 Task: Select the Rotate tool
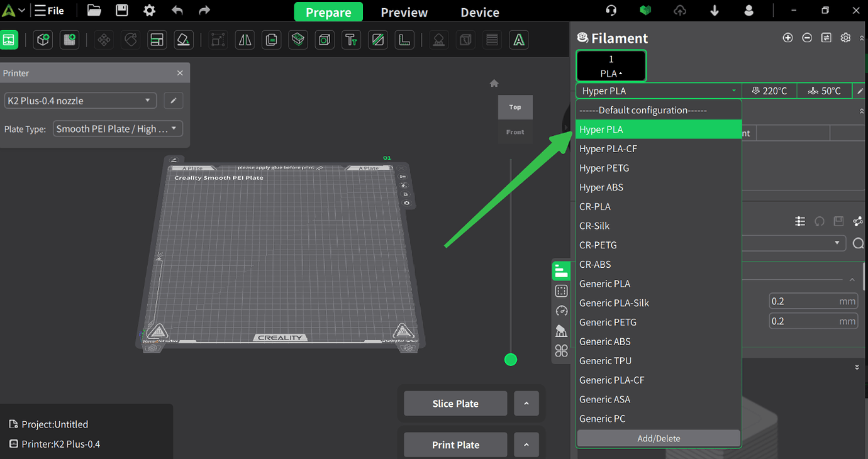(x=130, y=39)
